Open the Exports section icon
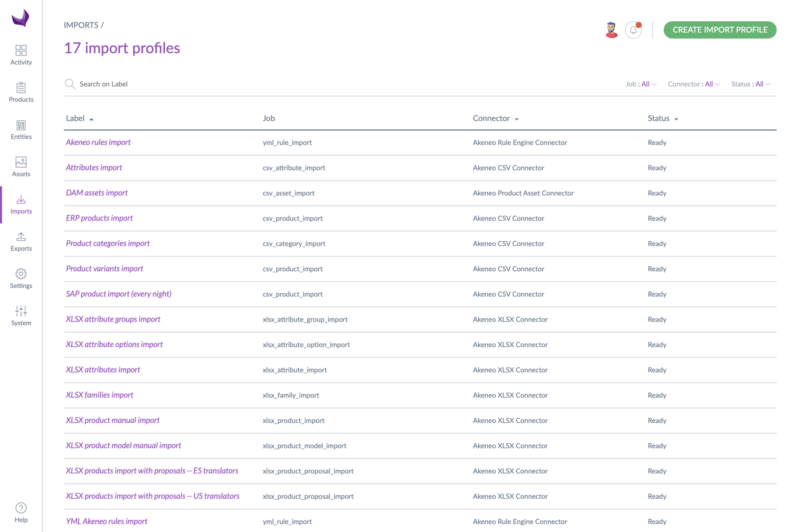Viewport: 798px width, 532px height. tap(21, 237)
